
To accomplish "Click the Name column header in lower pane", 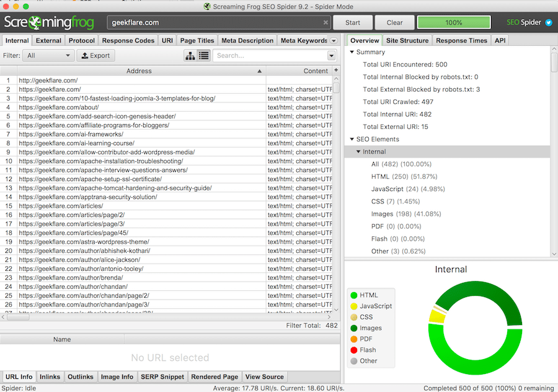I will click(62, 339).
